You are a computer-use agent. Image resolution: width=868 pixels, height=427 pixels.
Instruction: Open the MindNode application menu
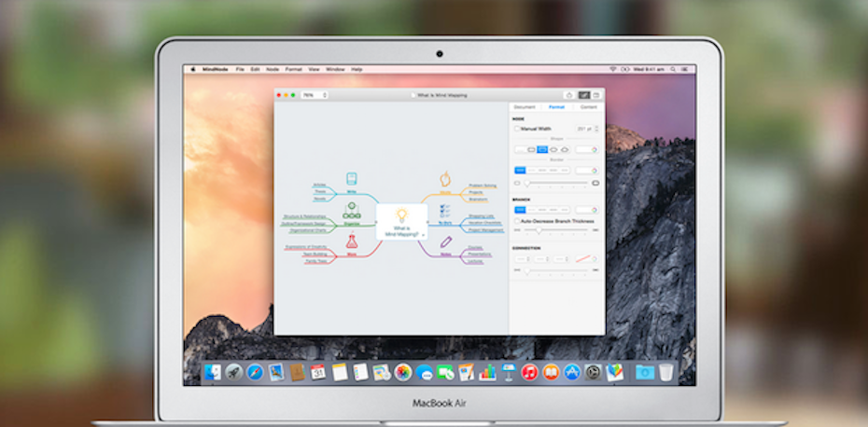[x=215, y=70]
